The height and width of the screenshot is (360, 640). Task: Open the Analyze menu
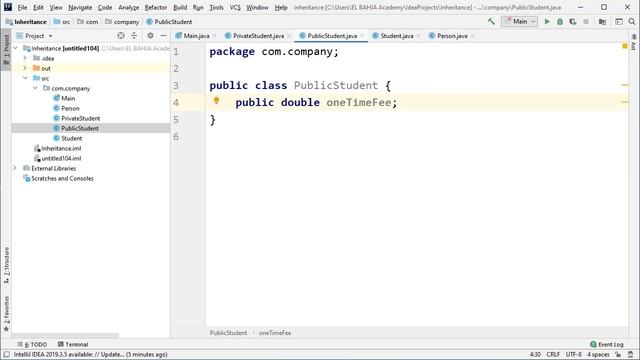coord(129,7)
